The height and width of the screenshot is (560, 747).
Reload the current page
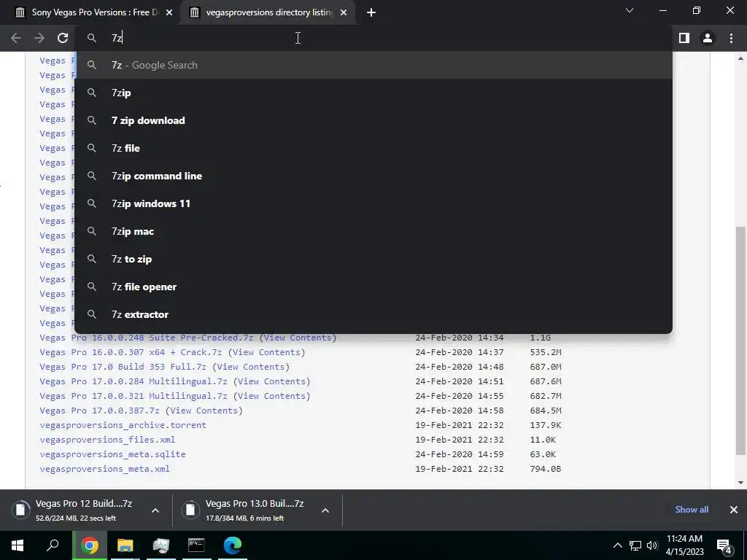tap(63, 38)
